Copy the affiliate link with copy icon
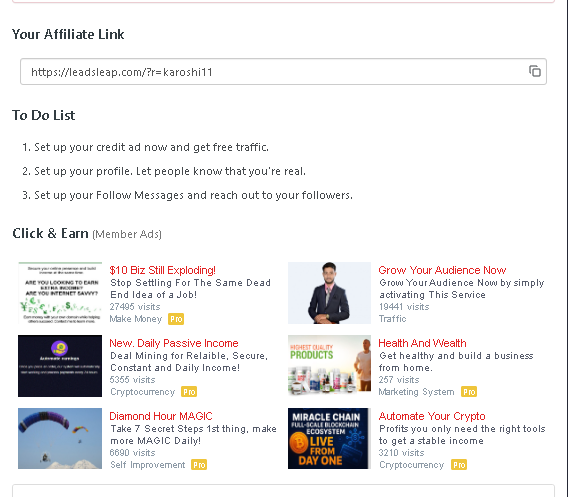568x497 pixels. [x=535, y=71]
